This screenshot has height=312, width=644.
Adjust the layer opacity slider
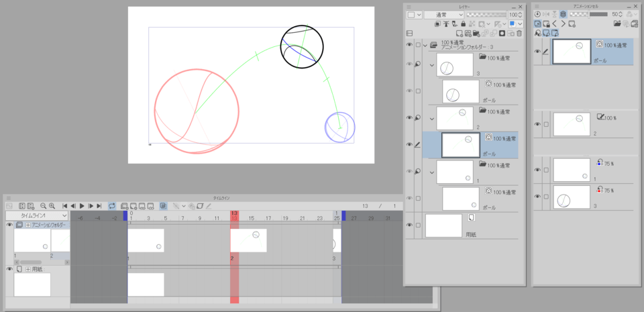487,15
